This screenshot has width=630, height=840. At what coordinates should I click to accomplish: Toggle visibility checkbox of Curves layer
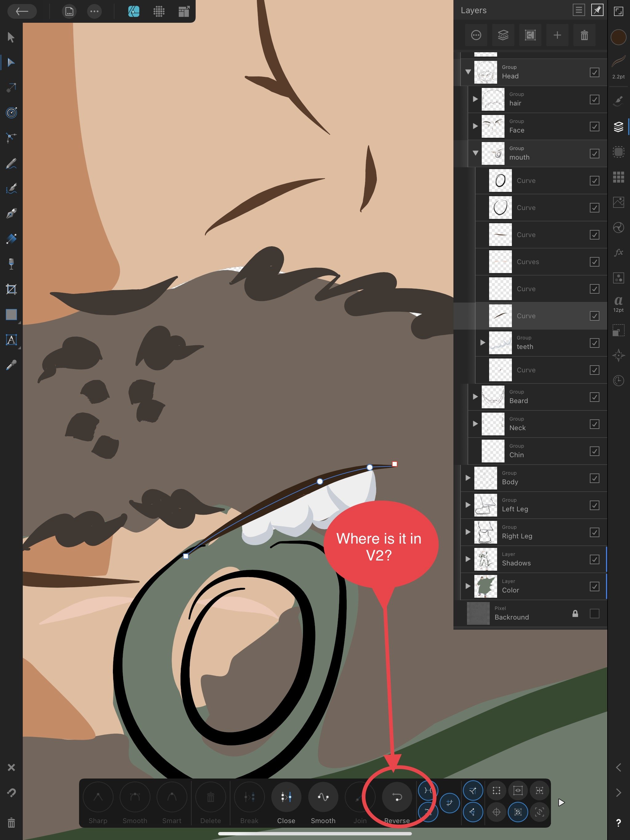594,262
